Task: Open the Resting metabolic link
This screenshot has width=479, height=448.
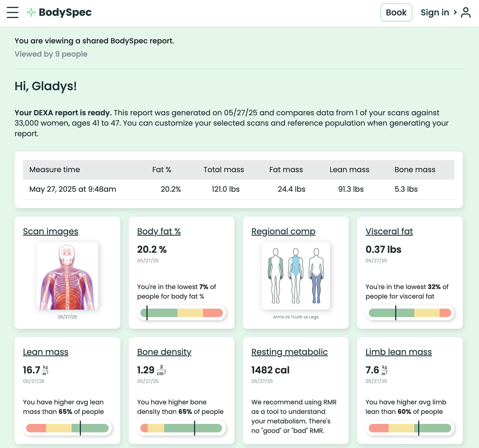Action: tap(289, 352)
